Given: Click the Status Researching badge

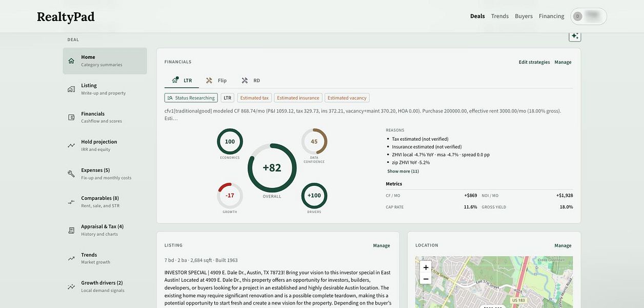Looking at the screenshot, I should click(191, 98).
